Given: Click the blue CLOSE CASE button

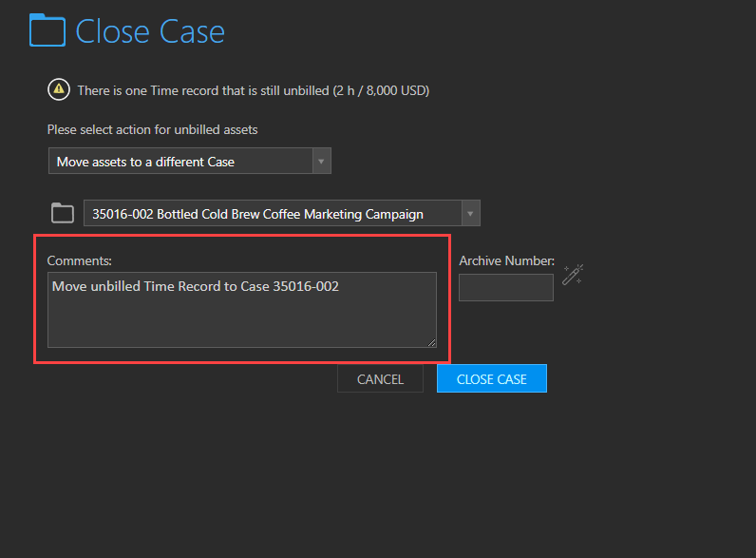Looking at the screenshot, I should tap(492, 379).
